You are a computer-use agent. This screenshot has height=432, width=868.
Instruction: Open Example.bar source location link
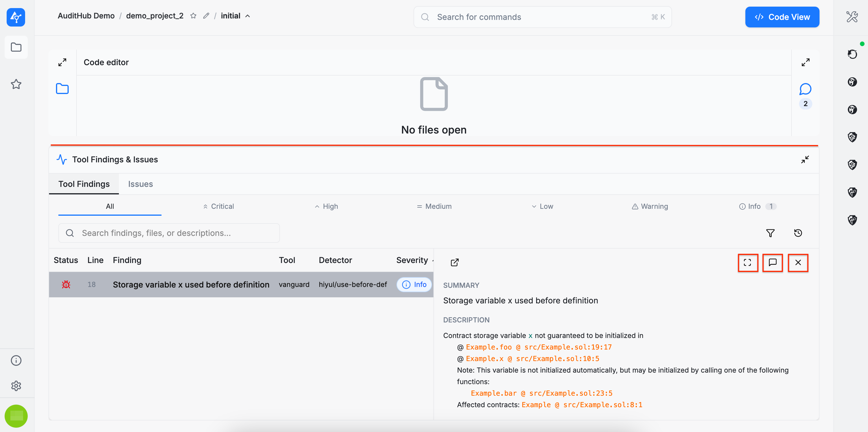[541, 393]
